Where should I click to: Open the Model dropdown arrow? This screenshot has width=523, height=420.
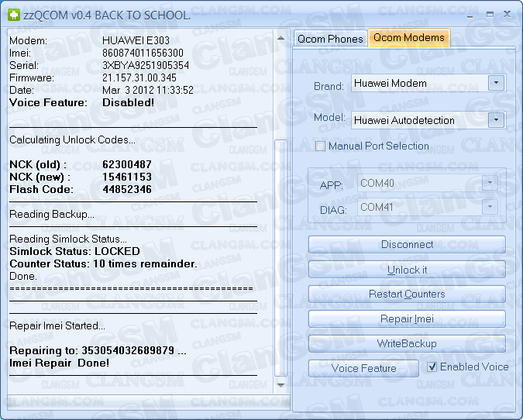click(x=496, y=120)
